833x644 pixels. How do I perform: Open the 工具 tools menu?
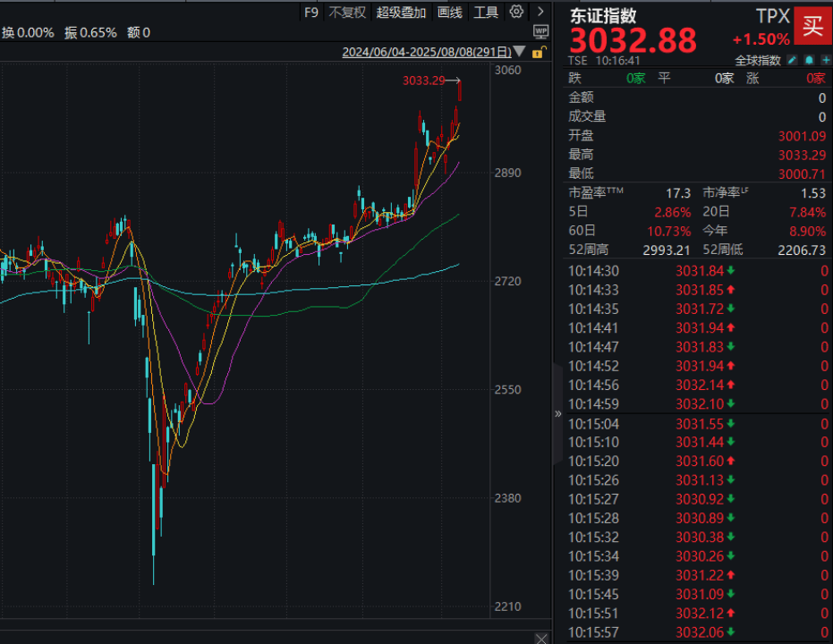486,13
